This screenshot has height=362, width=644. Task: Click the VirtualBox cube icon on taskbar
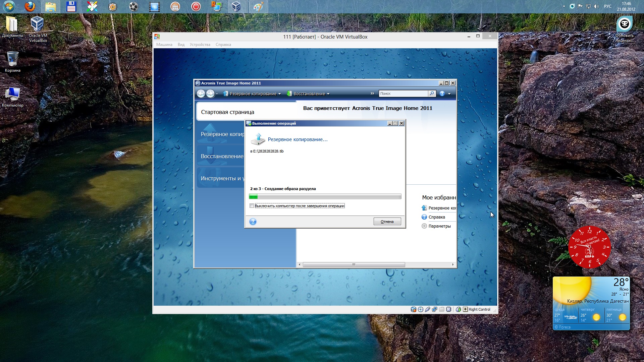click(237, 6)
